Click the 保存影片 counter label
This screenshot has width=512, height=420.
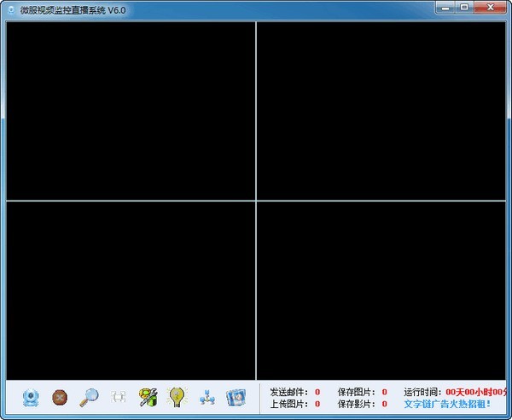(356, 404)
